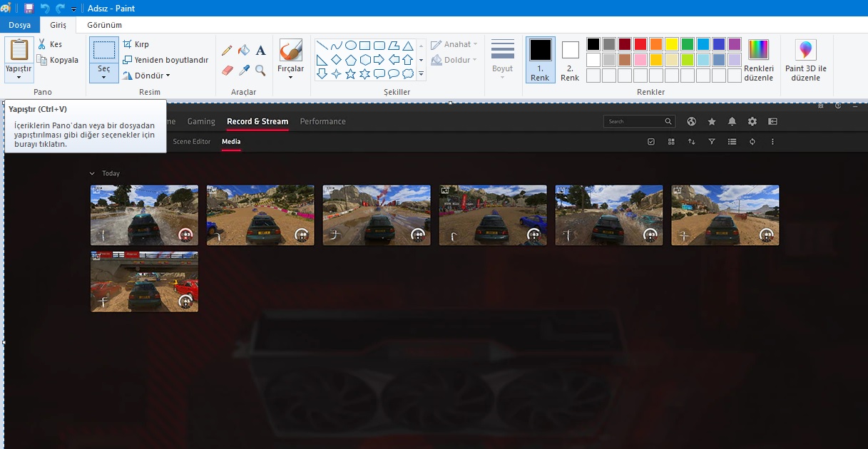868x449 pixels.
Task: Select the Magnifier tool
Action: 261,70
